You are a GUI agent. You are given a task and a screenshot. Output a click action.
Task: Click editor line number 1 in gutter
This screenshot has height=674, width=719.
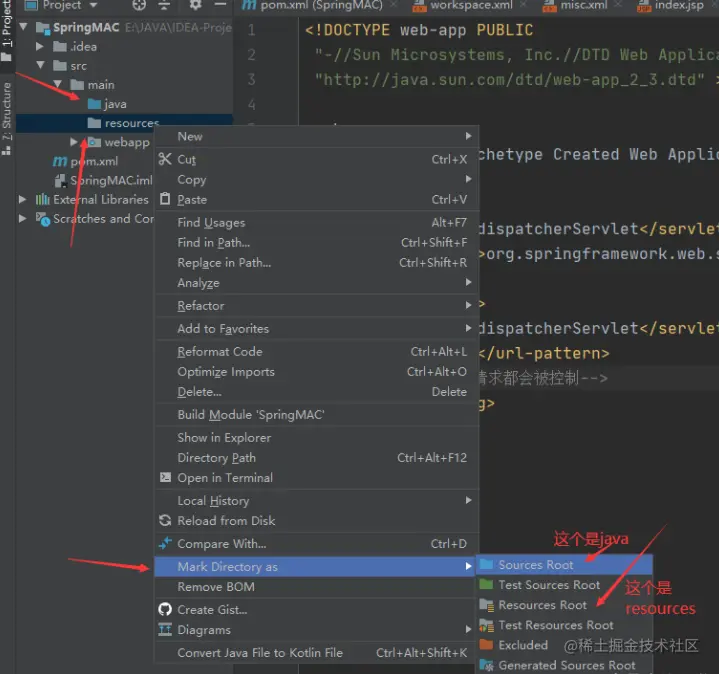[x=252, y=30]
